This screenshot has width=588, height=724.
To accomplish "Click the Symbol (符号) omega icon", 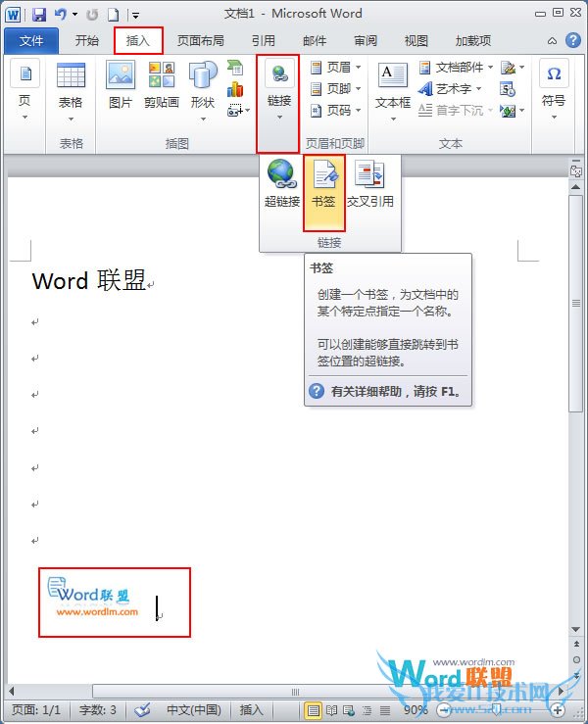I will [x=554, y=73].
